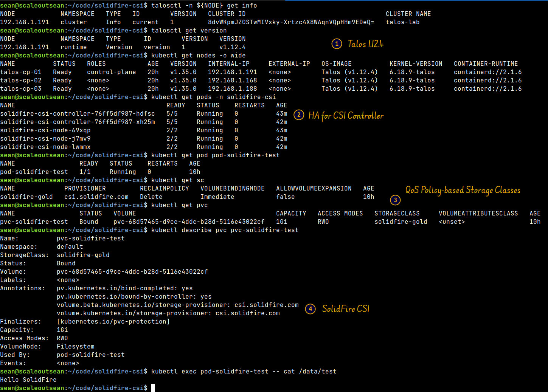Select pod solidfire-csi-node-69xqp
Viewport: 548px width, 392px height.
pyautogui.click(x=45, y=130)
